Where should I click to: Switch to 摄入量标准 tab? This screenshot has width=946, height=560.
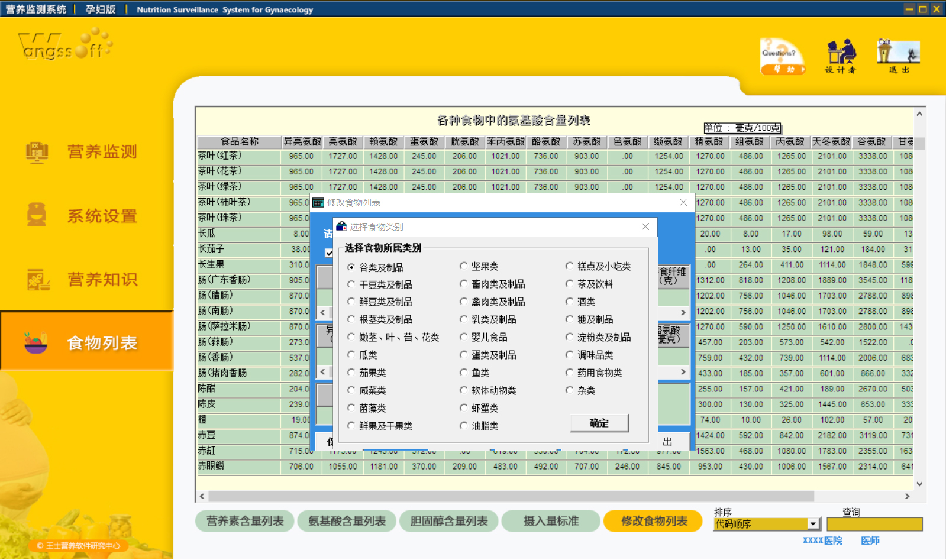551,521
